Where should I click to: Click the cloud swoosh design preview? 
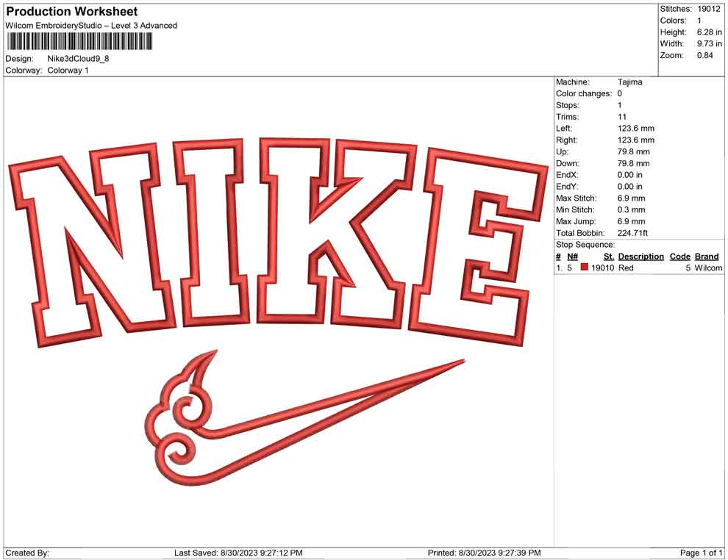304,417
